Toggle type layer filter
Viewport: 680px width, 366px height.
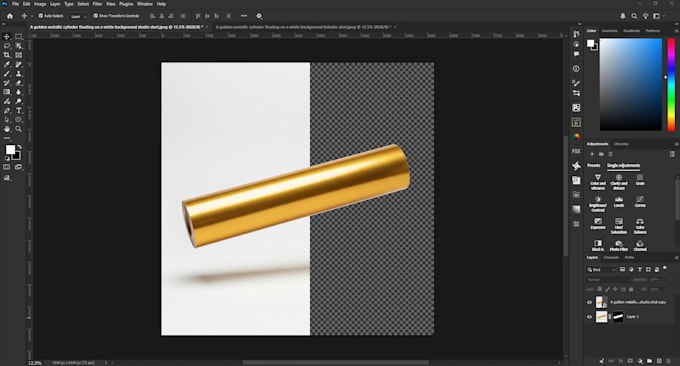tap(640, 269)
